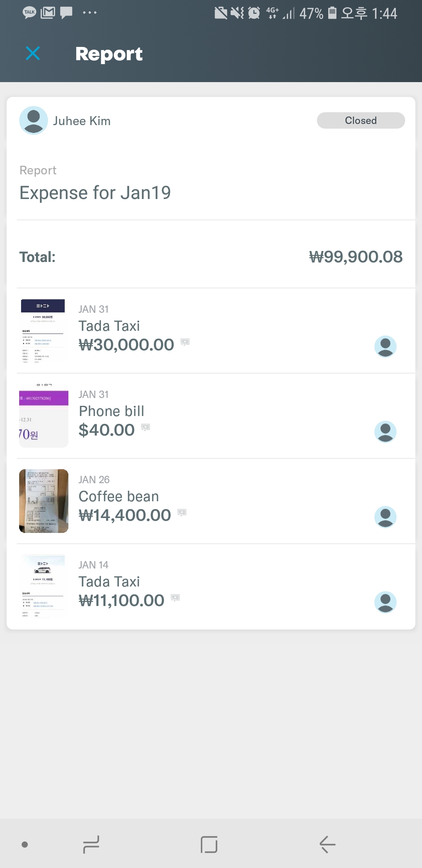Select the Expense for Jan19 report title
Image resolution: width=422 pixels, height=868 pixels.
95,193
